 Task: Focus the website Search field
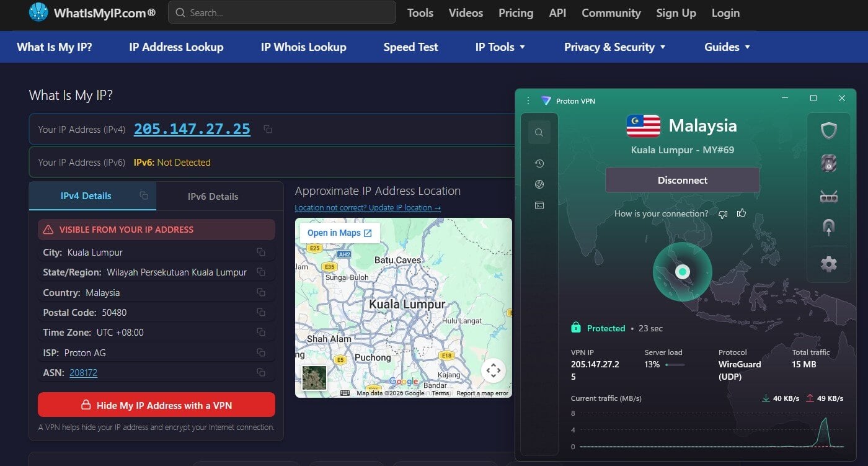coord(282,12)
